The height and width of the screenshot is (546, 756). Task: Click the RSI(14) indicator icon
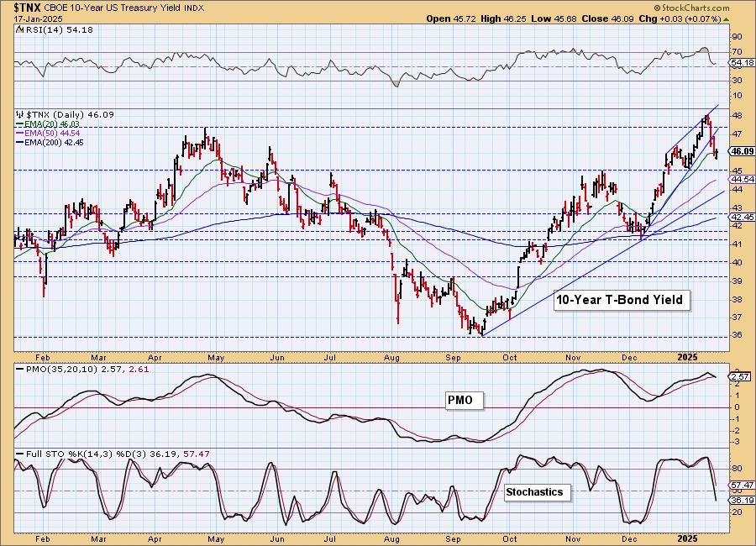click(19, 29)
